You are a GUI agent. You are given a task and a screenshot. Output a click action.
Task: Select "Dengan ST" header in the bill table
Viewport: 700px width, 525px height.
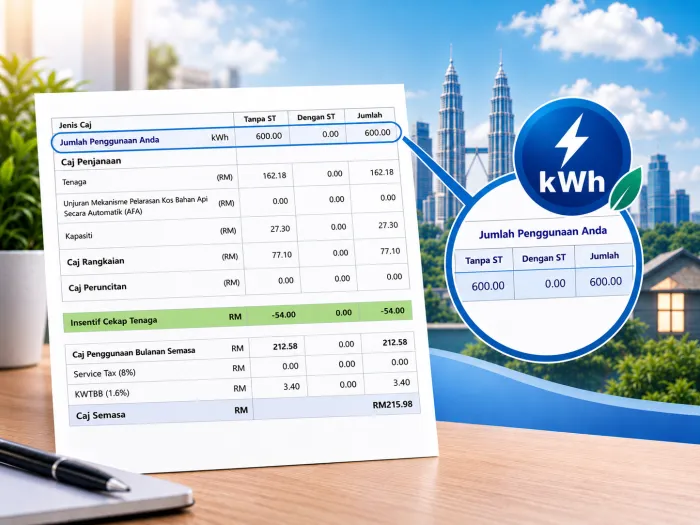tap(316, 117)
